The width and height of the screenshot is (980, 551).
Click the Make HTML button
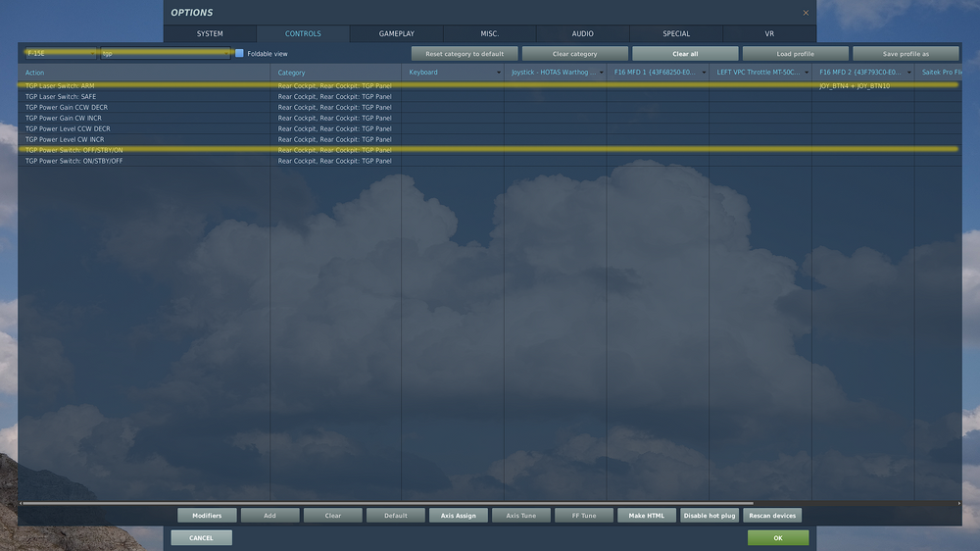(647, 516)
